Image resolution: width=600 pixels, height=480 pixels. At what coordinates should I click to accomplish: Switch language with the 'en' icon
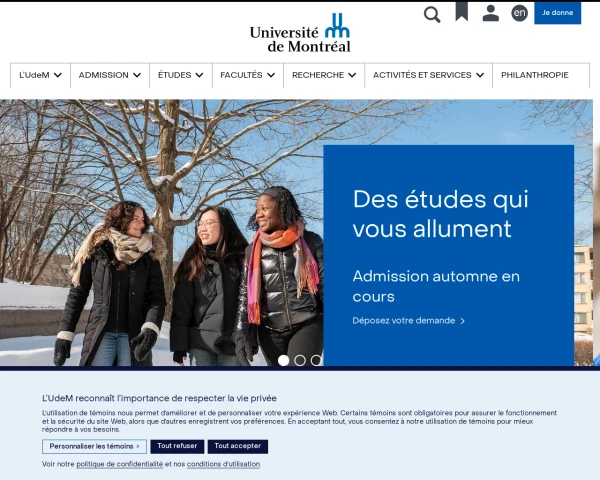point(519,13)
